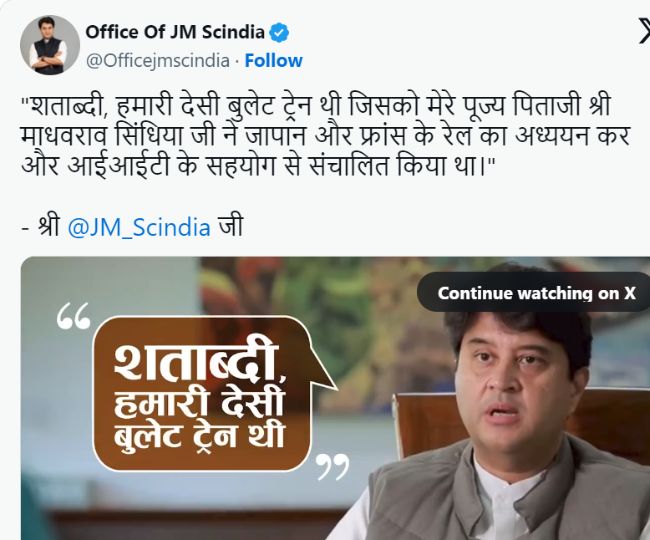Click the blue verified badge icon
The height and width of the screenshot is (540, 650).
tap(279, 32)
